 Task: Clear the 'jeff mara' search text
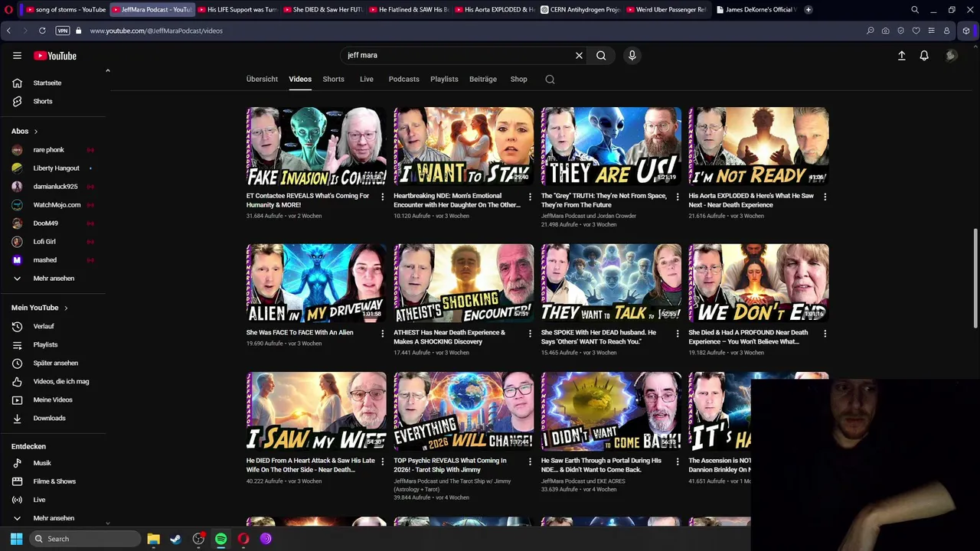coord(579,55)
